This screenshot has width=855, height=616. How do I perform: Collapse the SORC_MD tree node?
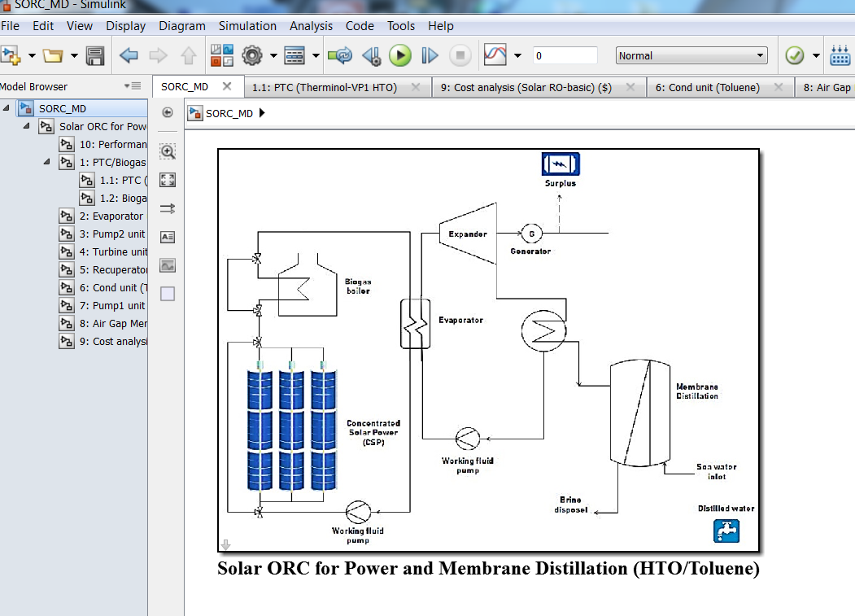coord(7,107)
